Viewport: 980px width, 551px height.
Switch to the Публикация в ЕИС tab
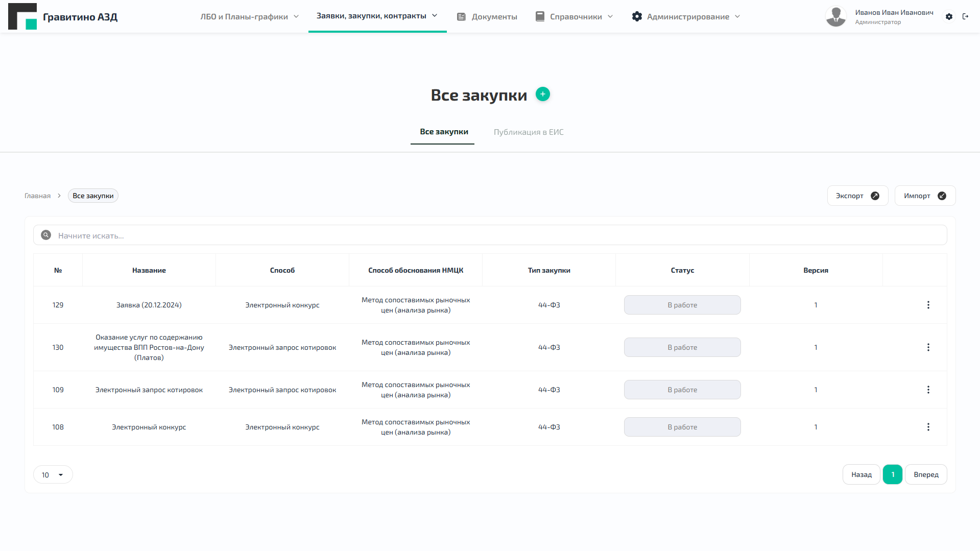529,132
